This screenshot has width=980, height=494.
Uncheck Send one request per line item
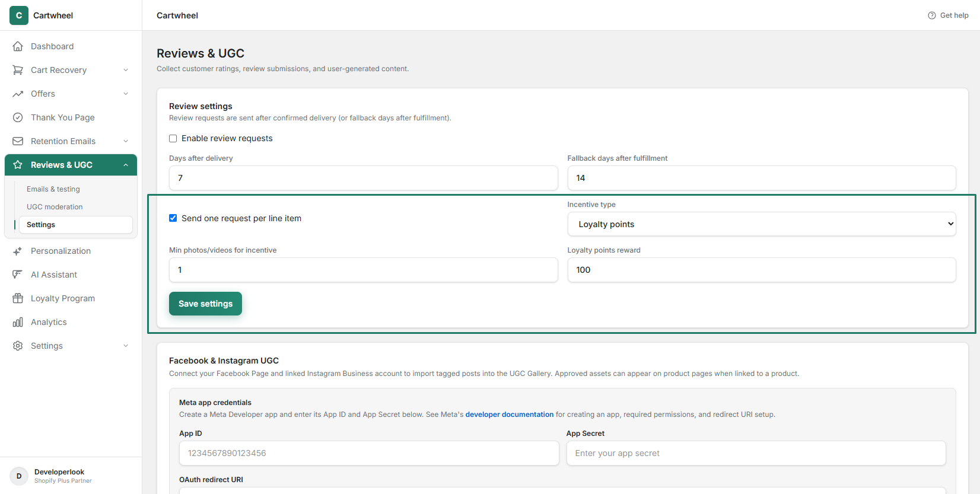pyautogui.click(x=173, y=218)
